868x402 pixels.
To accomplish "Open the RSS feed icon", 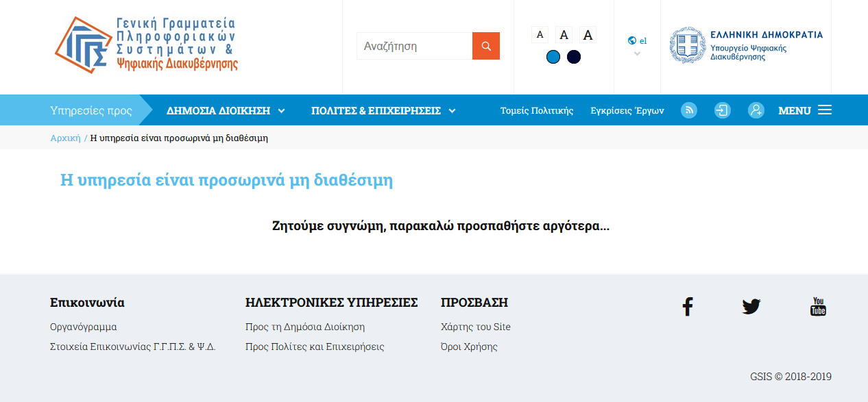I will click(688, 110).
